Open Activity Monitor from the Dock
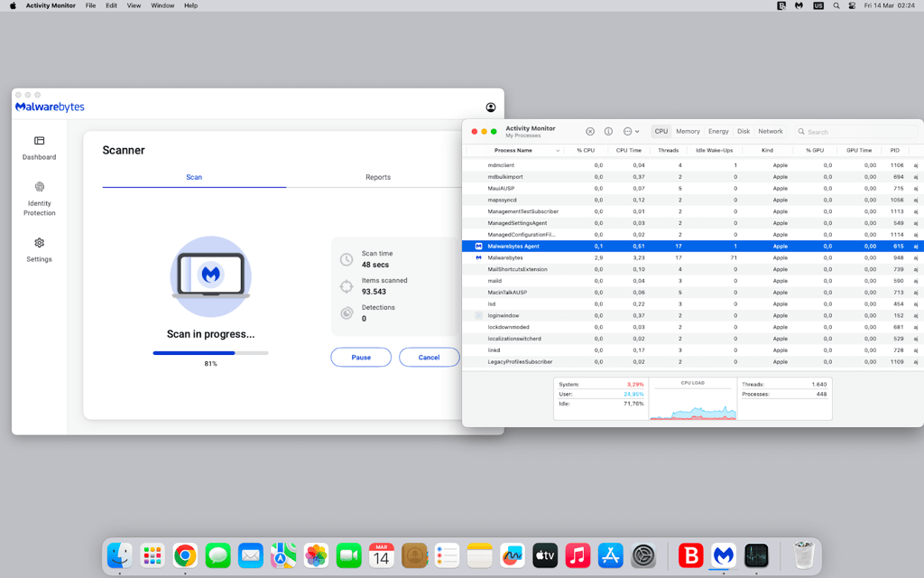 click(756, 555)
